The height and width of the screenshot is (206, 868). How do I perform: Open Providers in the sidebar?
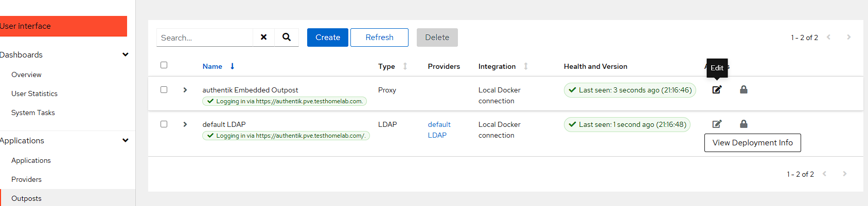pos(26,179)
